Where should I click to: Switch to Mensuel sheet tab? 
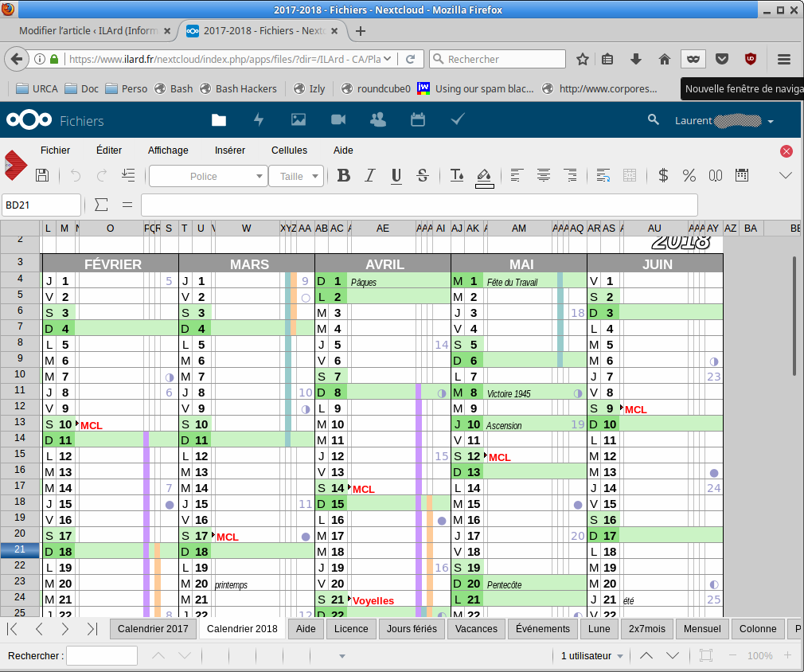point(702,629)
